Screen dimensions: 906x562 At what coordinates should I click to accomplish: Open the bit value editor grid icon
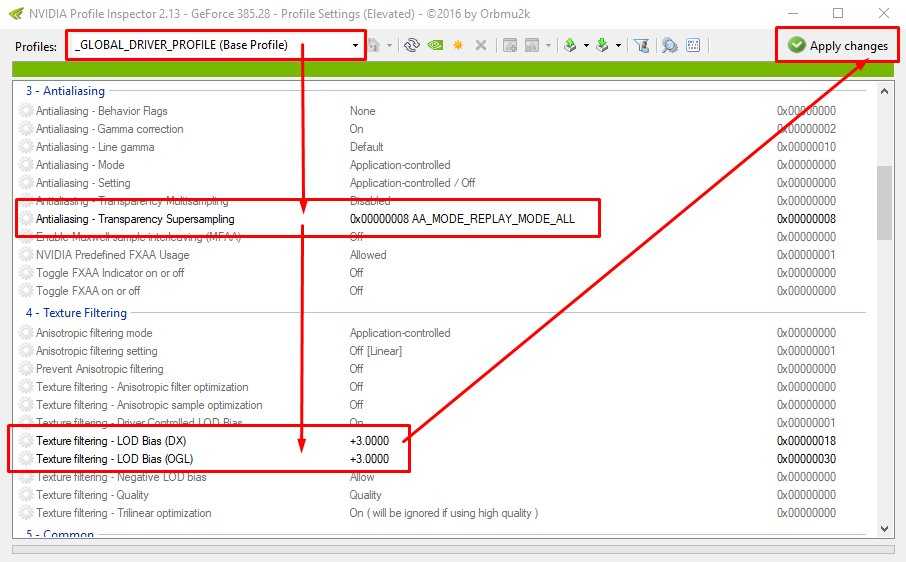694,46
